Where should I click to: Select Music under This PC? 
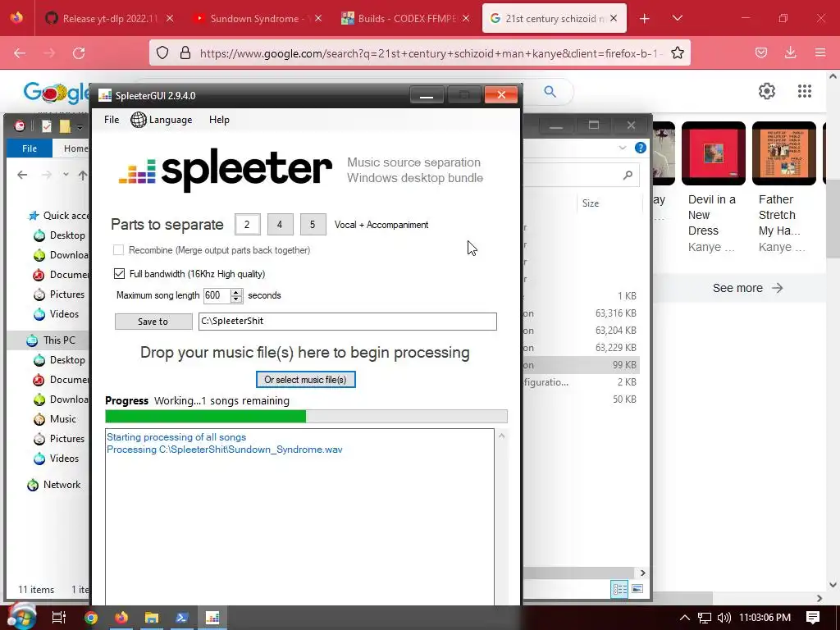point(55,419)
